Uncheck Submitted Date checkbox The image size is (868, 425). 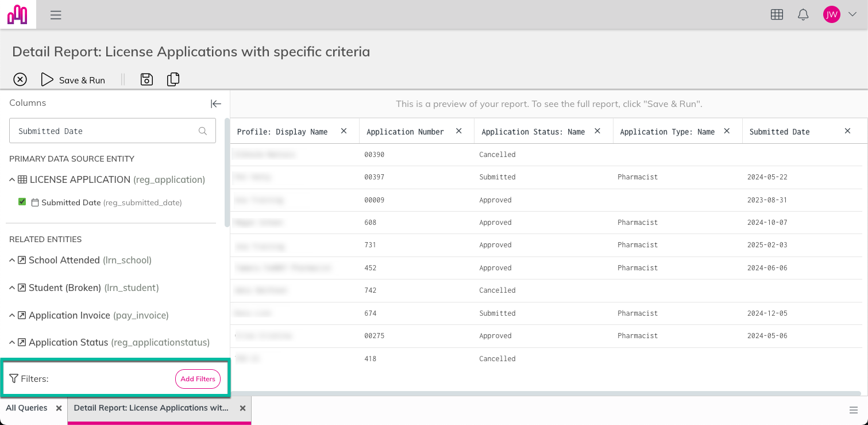22,202
